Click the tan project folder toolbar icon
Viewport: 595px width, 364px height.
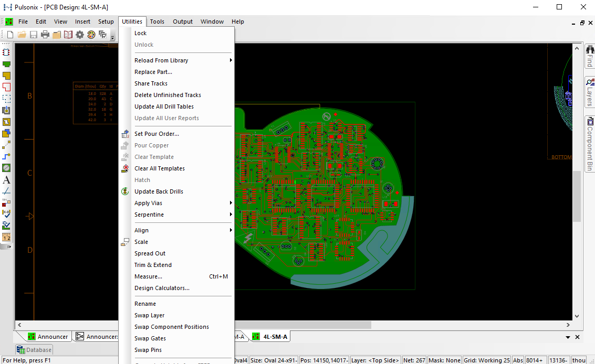[x=57, y=35]
